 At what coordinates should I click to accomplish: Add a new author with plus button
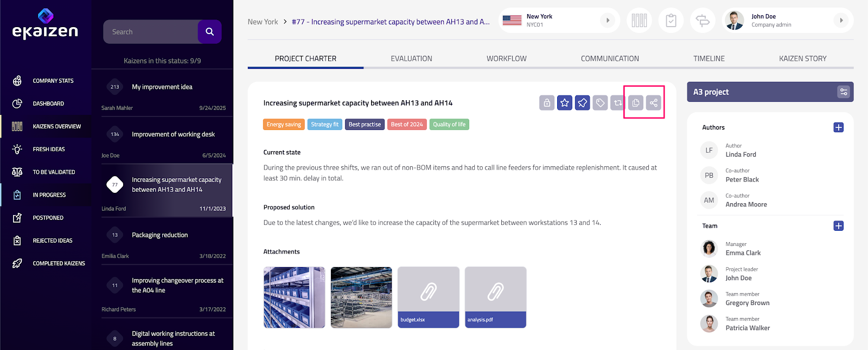839,127
